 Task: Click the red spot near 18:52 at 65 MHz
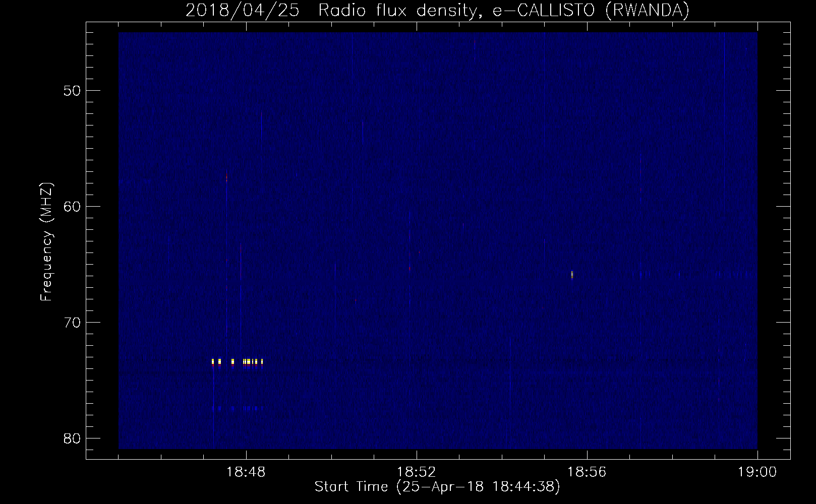[410, 269]
